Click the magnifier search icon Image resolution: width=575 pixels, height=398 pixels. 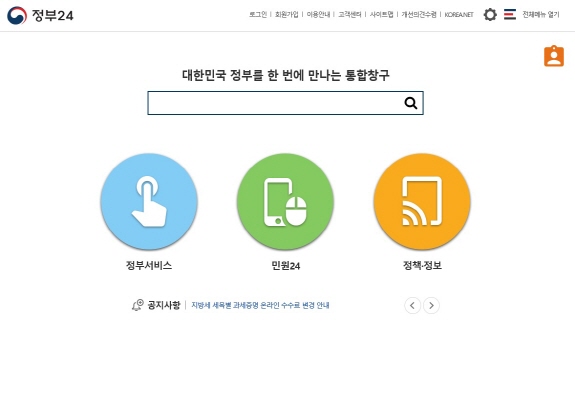pos(411,103)
